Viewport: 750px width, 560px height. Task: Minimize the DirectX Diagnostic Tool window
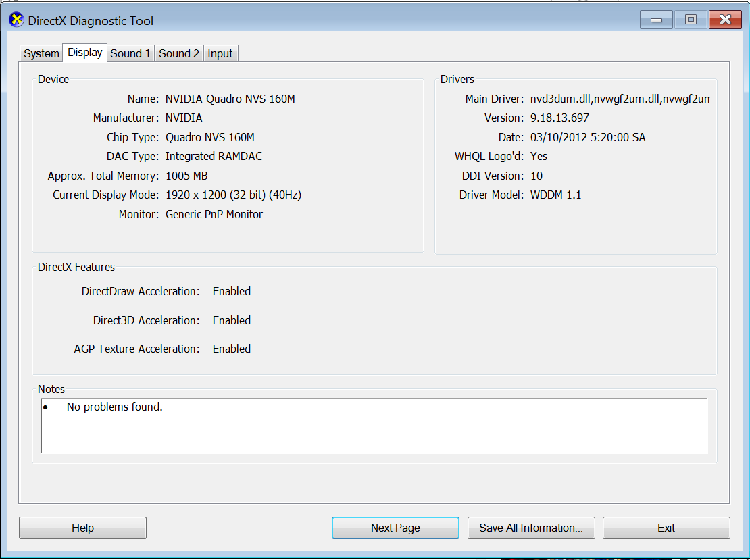pos(656,20)
